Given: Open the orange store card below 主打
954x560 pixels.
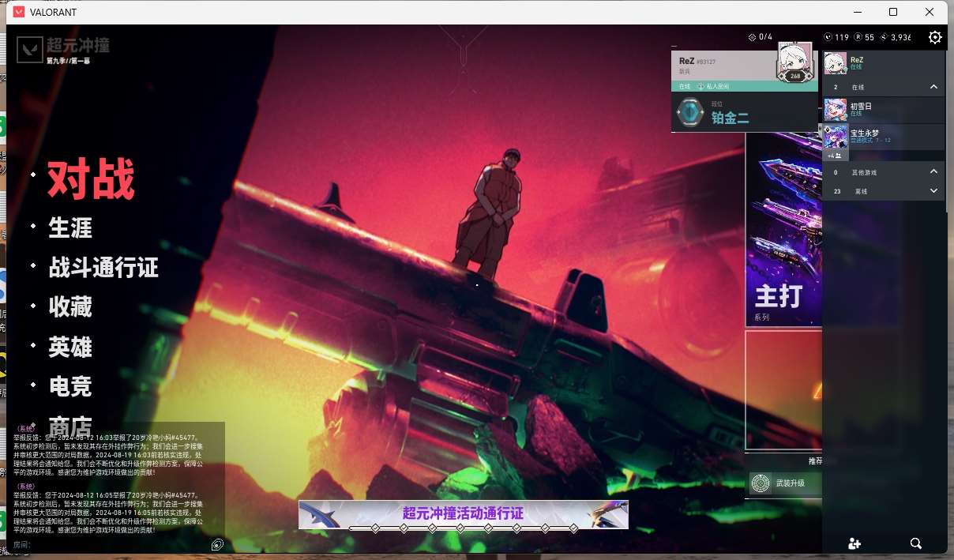Looking at the screenshot, I should [x=784, y=390].
